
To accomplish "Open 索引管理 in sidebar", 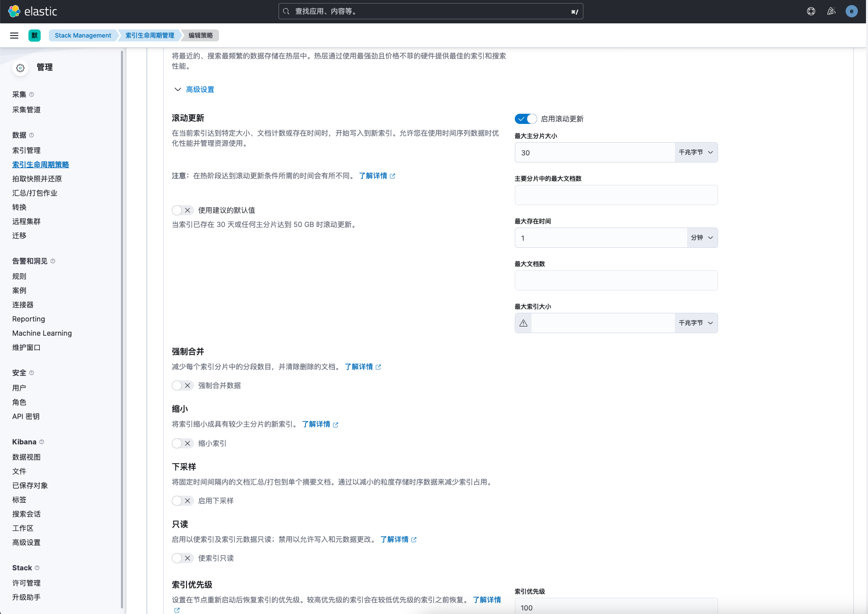I will click(x=26, y=150).
